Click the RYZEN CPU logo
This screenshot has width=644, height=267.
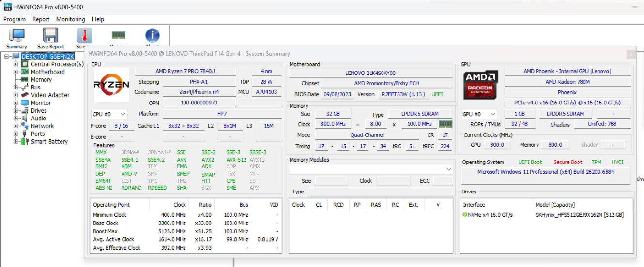pos(111,85)
